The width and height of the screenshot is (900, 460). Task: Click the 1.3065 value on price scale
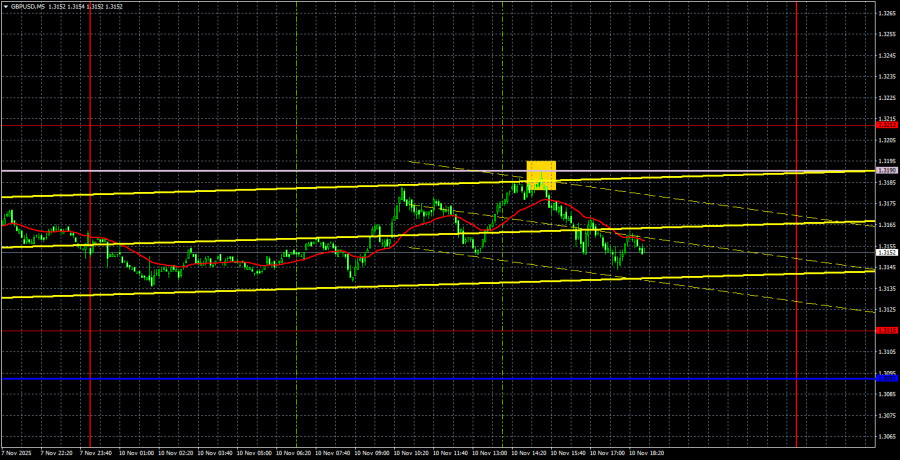click(886, 437)
